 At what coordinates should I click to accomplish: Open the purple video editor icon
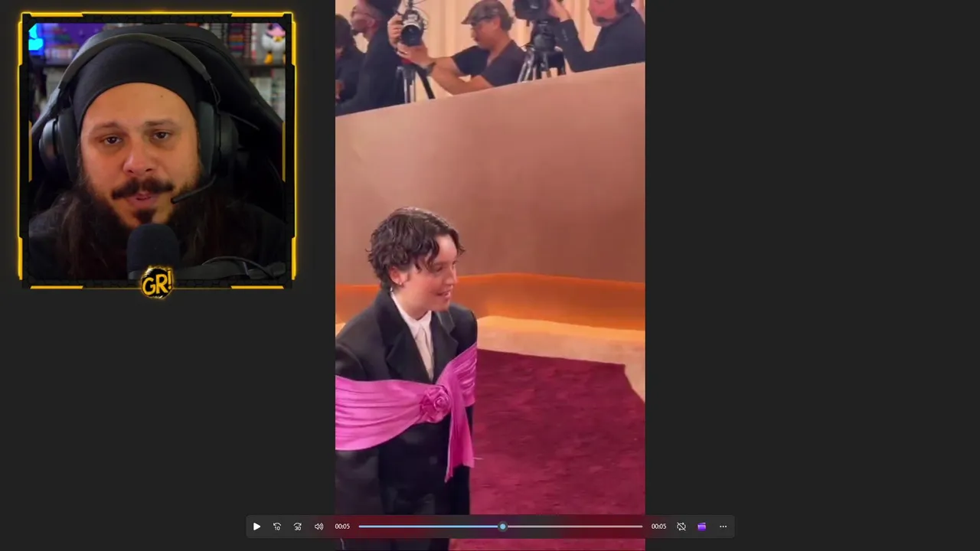pos(701,527)
